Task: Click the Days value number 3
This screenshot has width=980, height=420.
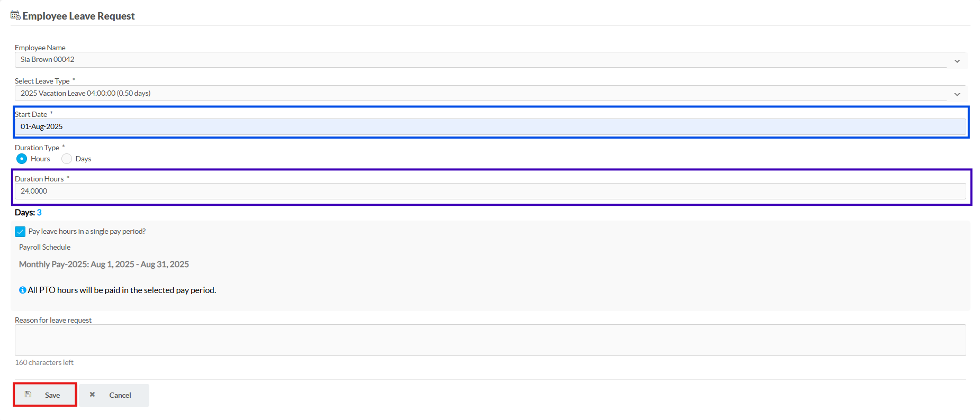Action: [39, 213]
